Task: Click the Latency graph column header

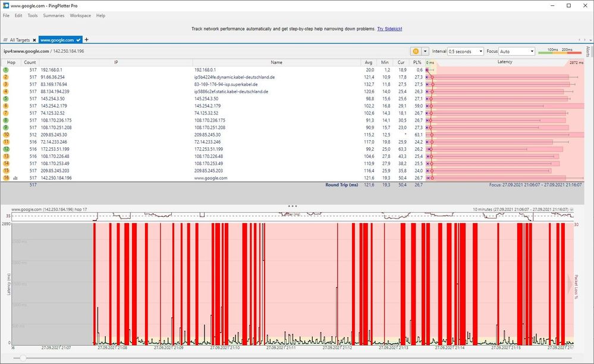Action: pos(505,62)
